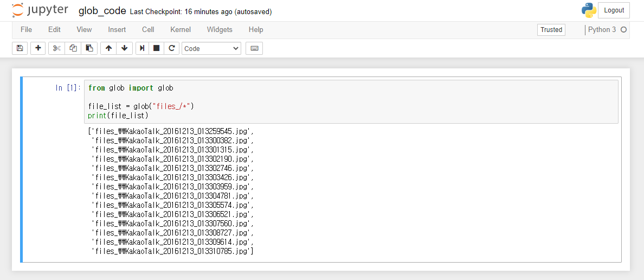Click the from glob import glob line
644x280 pixels.
tap(131, 88)
